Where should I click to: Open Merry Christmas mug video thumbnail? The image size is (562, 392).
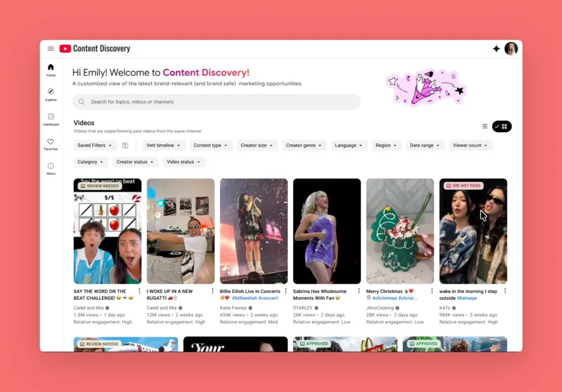400,231
